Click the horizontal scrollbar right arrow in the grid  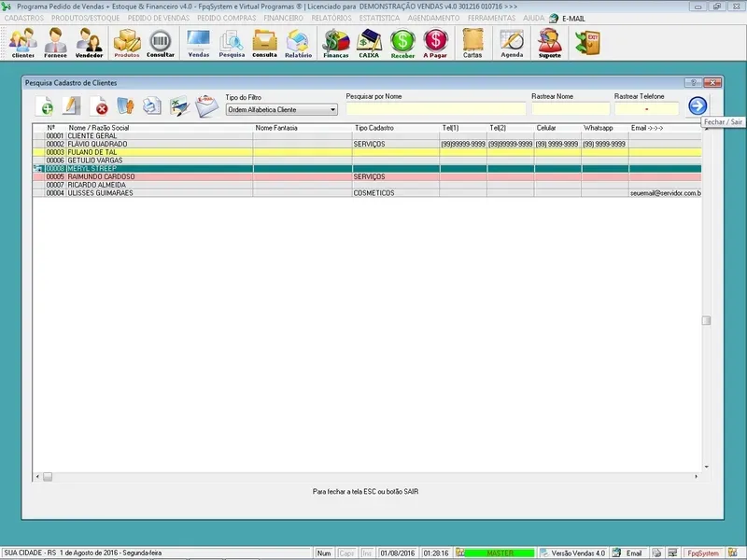[694, 477]
